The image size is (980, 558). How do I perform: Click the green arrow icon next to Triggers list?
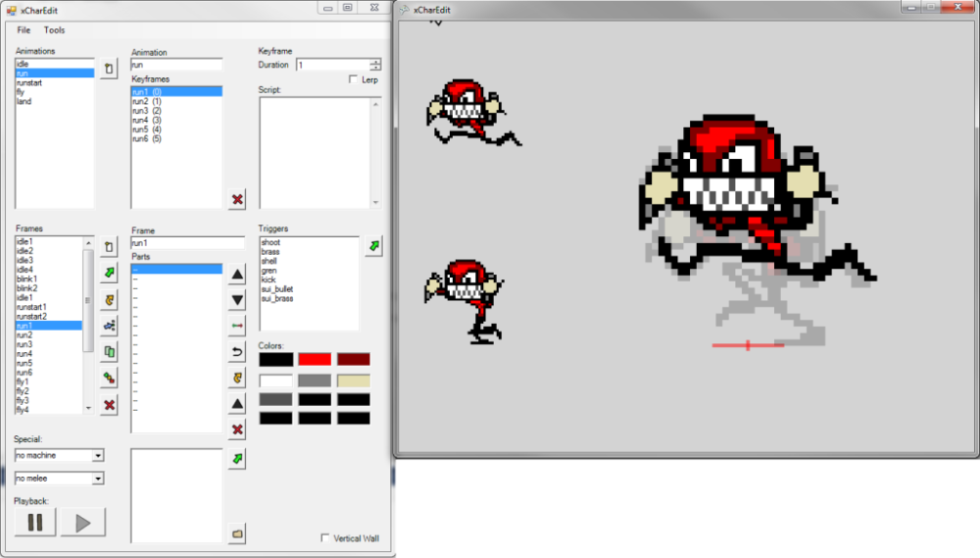373,246
